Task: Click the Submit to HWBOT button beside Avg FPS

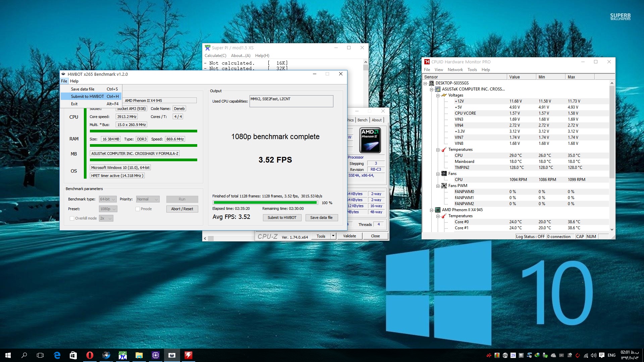Action: point(282,218)
